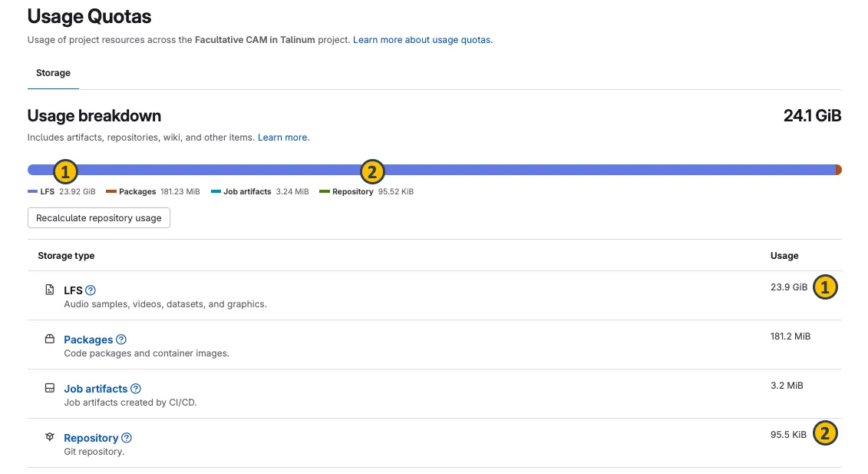Click the blue LFS legend color marker
This screenshot has width=868, height=474.
click(x=32, y=192)
